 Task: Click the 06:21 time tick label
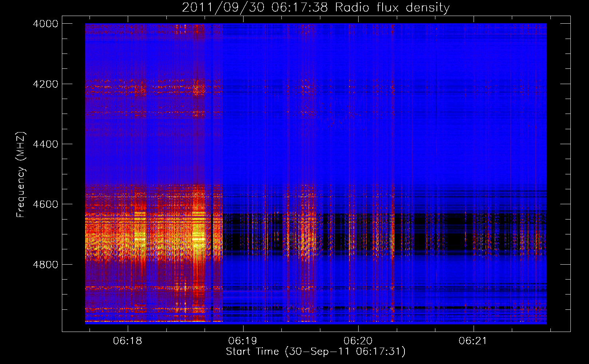coord(473,341)
